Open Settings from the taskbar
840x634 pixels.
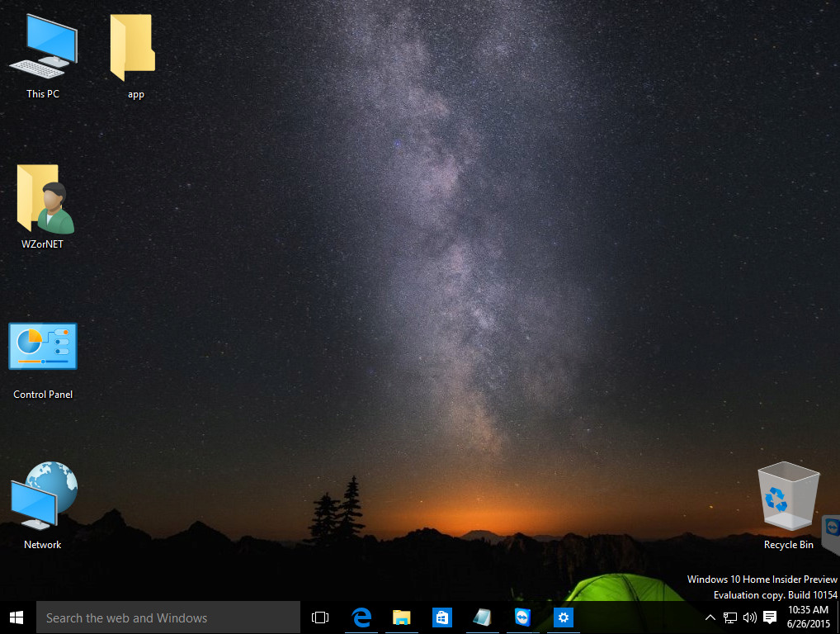tap(563, 617)
